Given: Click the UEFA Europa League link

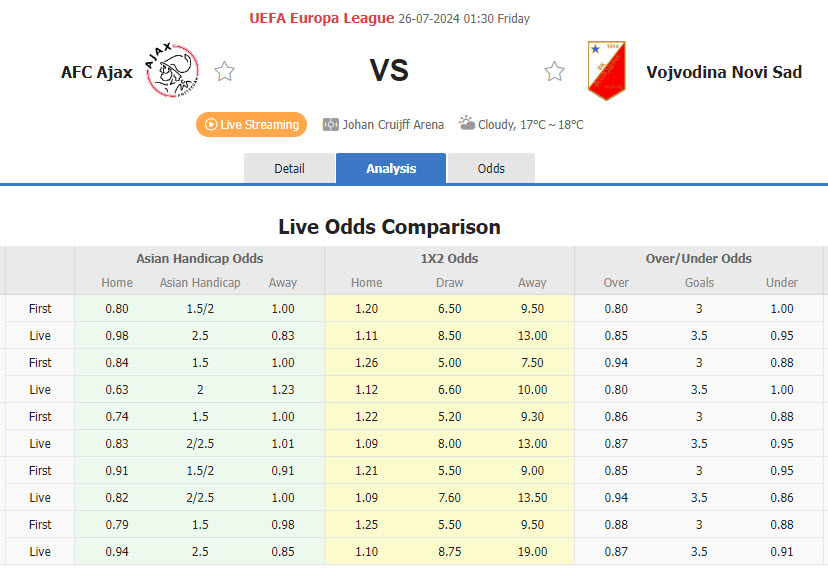Looking at the screenshot, I should [x=323, y=18].
